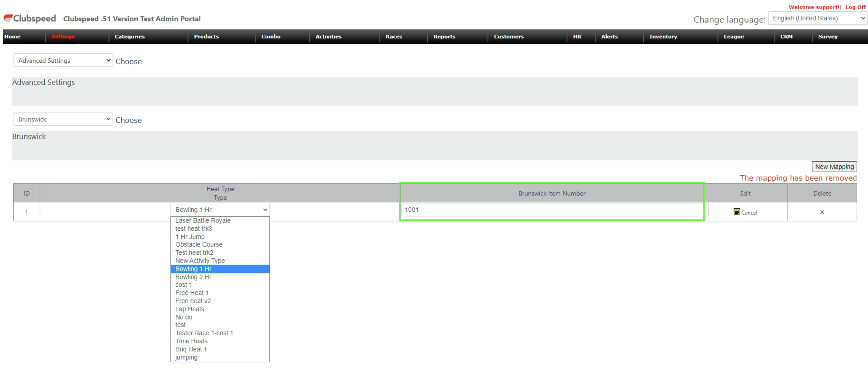Screen dimensions: 868x374
Task: Open the Settings menu
Action: [63, 36]
